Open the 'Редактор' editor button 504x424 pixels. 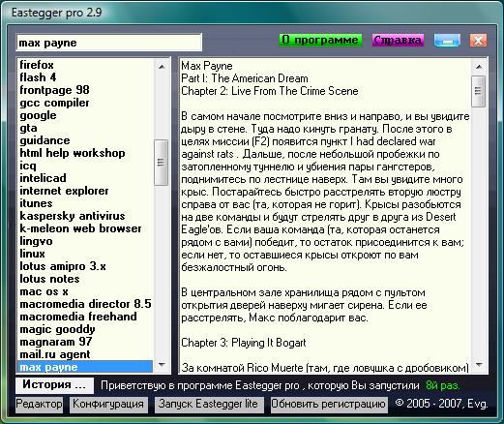(x=39, y=404)
